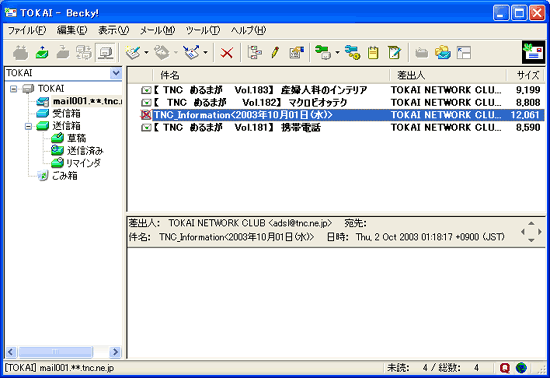This screenshot has height=378, width=550.
Task: Click the left arrow in message header pane
Action: pos(523,232)
